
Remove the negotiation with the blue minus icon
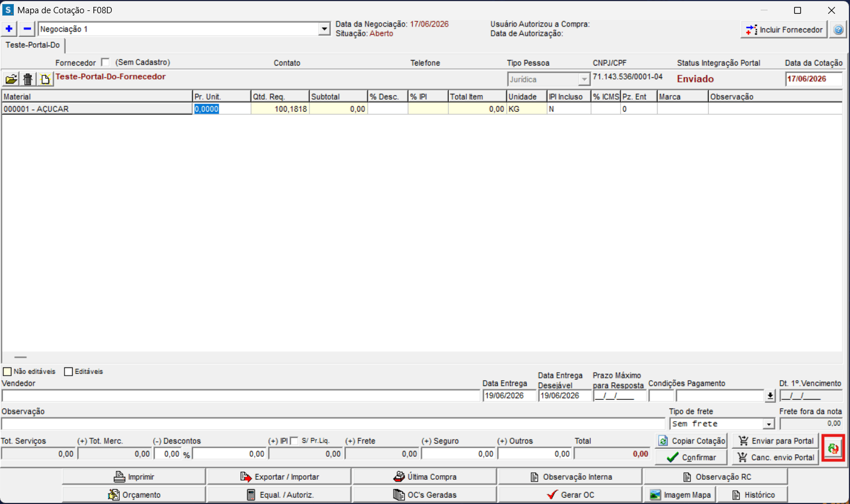(27, 29)
